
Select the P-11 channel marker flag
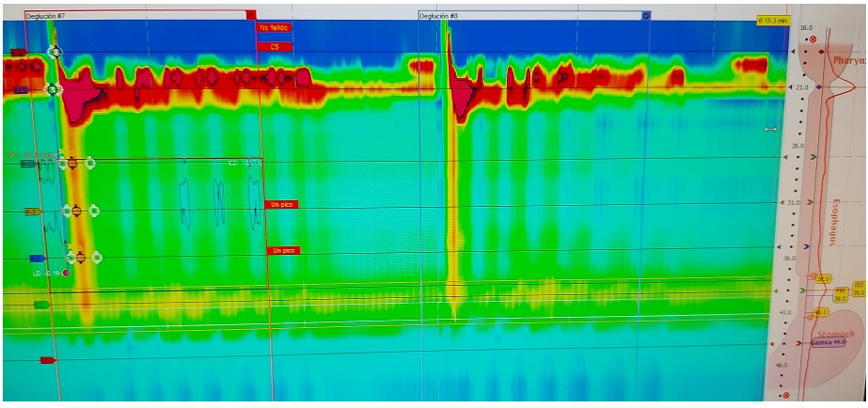[27, 164]
